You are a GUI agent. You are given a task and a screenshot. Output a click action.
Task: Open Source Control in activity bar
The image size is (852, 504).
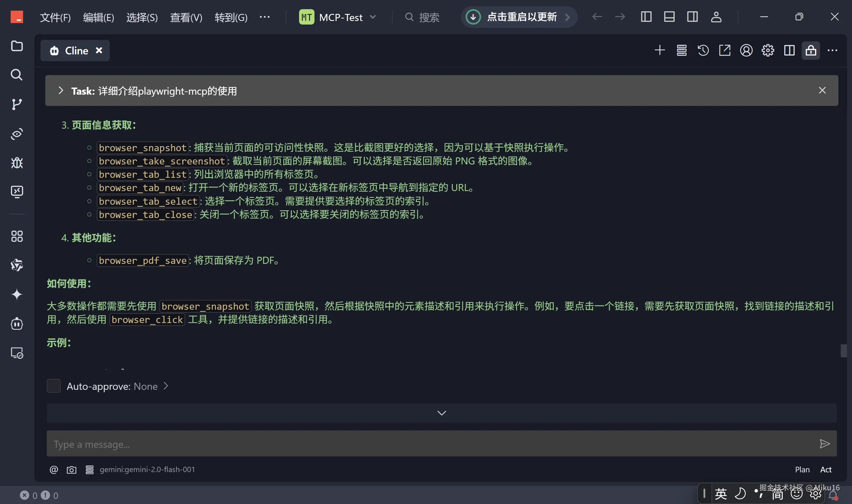17,104
